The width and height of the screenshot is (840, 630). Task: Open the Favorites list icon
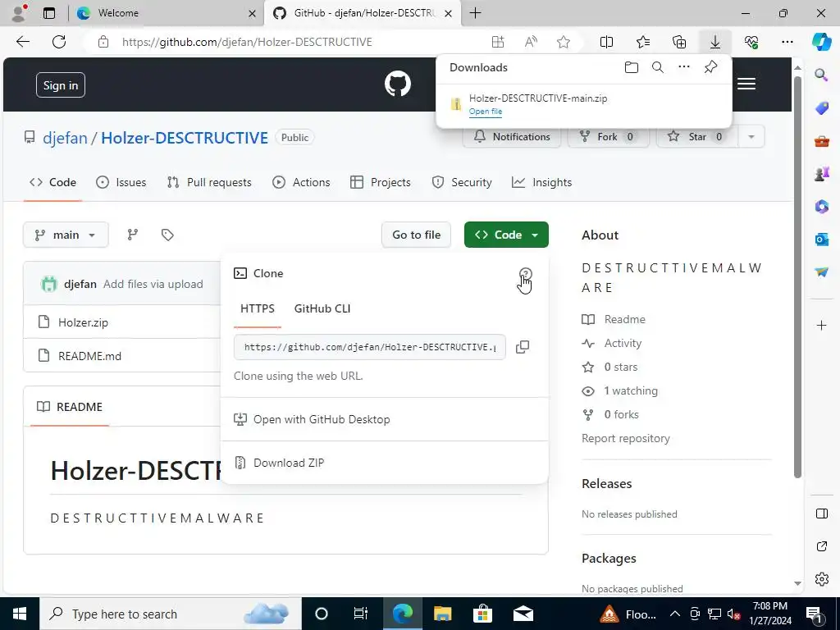click(x=643, y=42)
